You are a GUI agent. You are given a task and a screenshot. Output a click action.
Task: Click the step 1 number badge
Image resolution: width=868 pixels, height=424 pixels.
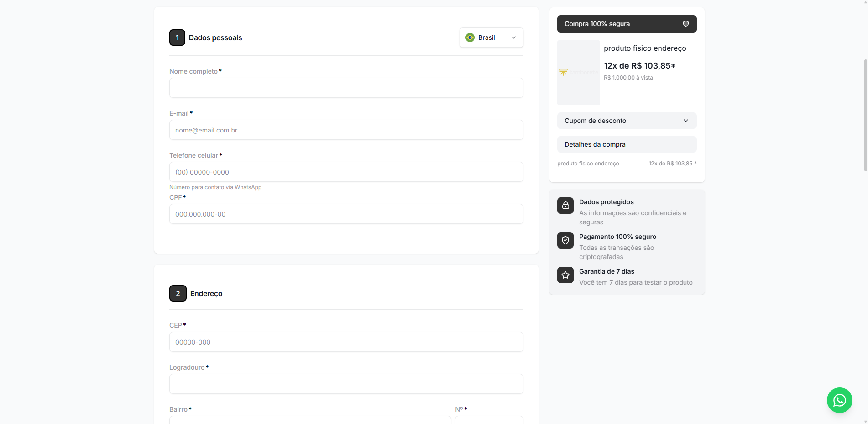[177, 37]
